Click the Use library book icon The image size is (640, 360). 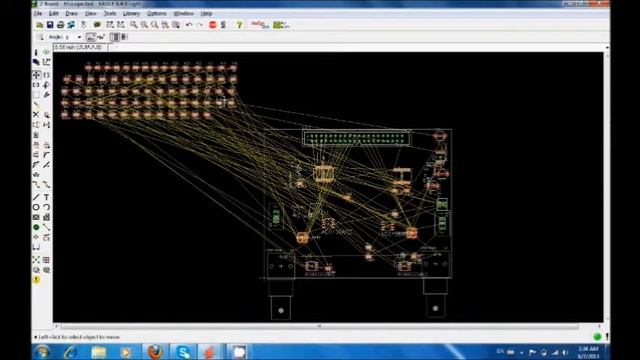pyautogui.click(x=97, y=25)
